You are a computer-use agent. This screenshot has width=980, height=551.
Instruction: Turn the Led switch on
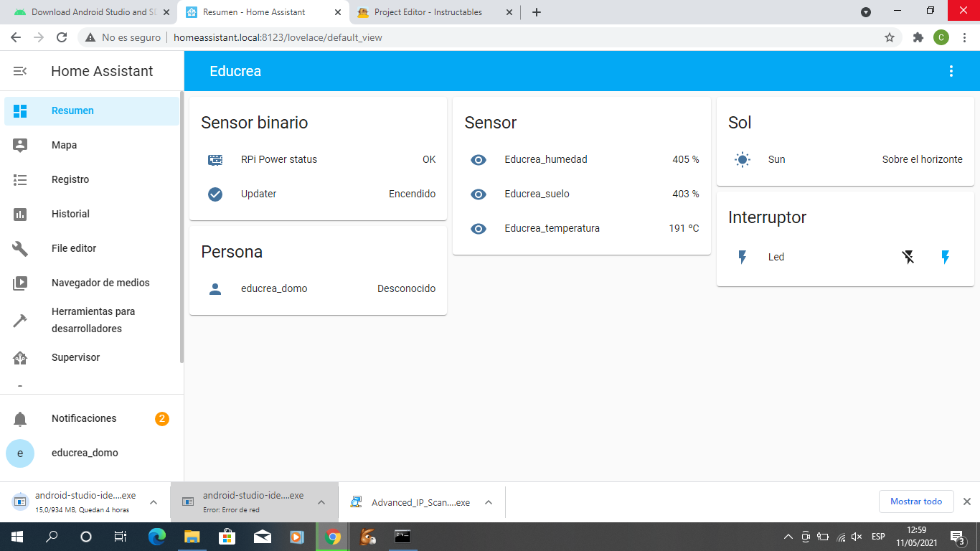tap(946, 257)
